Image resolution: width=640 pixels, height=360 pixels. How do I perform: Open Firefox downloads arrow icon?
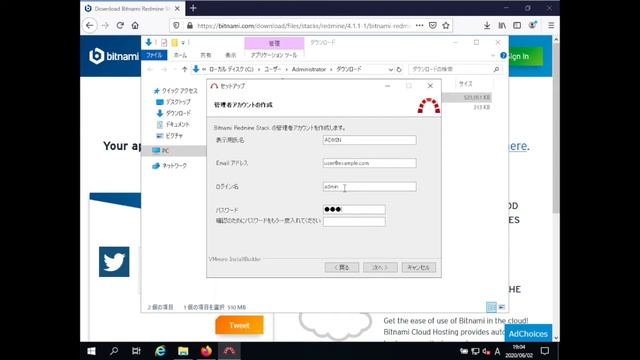pos(487,25)
